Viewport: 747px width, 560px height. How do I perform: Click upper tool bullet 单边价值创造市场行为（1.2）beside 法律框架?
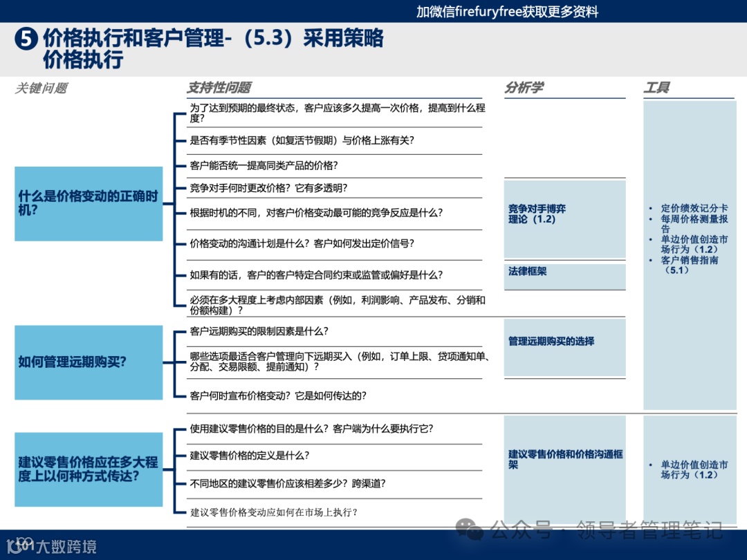pos(694,244)
